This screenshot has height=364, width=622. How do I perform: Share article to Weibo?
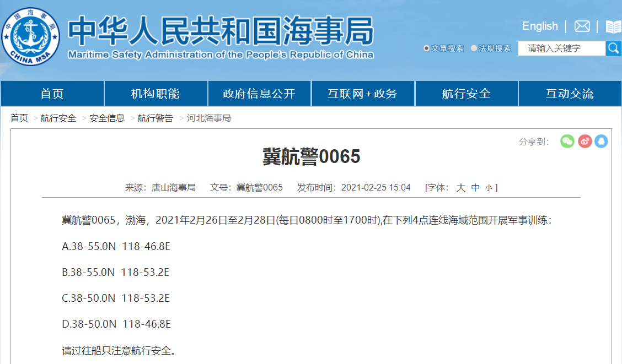point(585,142)
